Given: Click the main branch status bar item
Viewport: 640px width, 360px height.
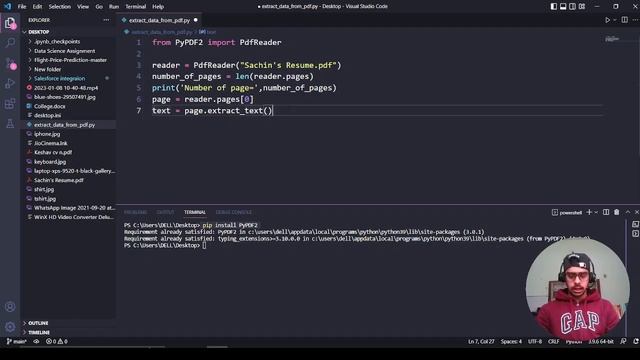Looking at the screenshot, I should [16, 342].
